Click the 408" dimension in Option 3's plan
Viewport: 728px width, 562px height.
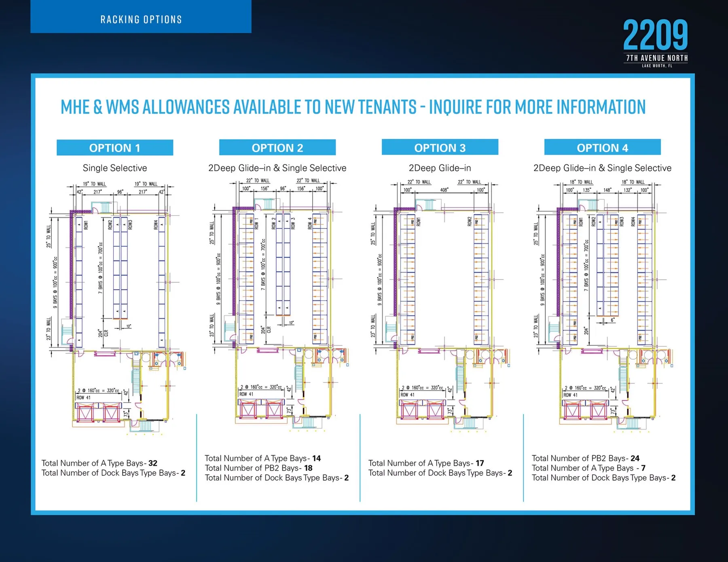tap(444, 190)
